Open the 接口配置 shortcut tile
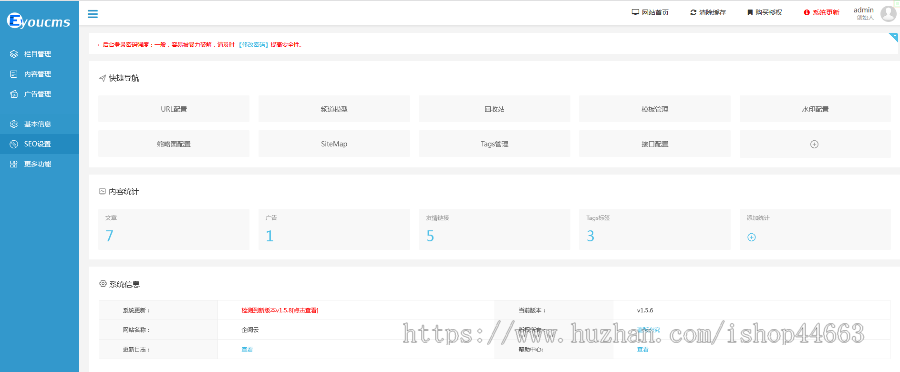This screenshot has height=372, width=900. click(655, 144)
